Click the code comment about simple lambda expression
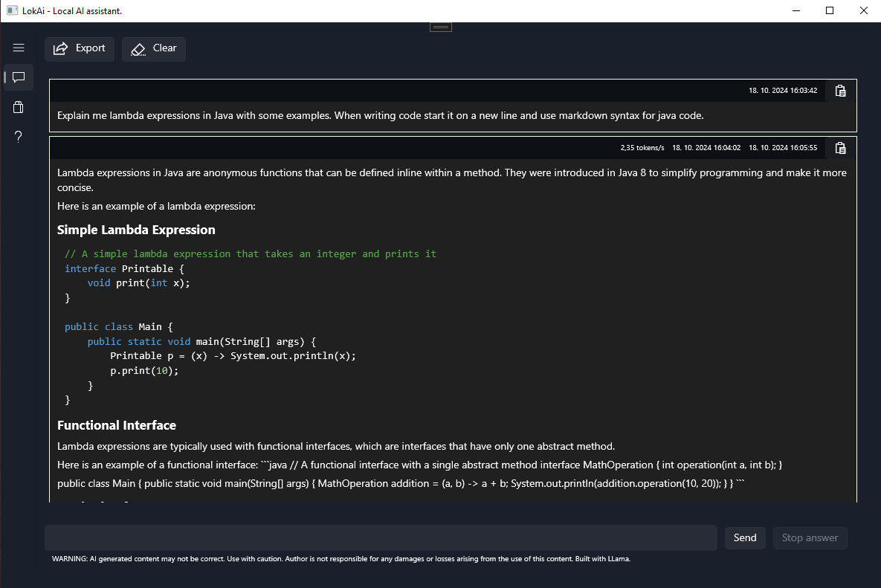The width and height of the screenshot is (881, 588). [251, 253]
